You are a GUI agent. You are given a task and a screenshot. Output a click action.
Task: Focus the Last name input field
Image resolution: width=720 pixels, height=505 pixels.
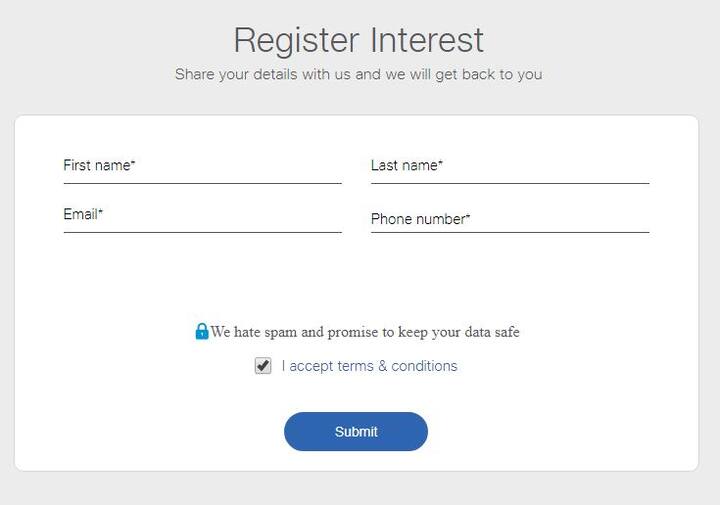(510, 169)
